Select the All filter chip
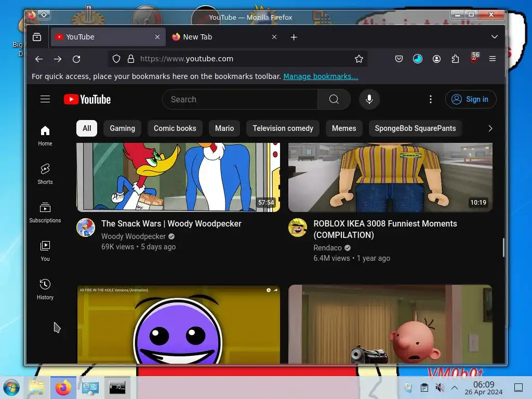Screen dimensions: 532x399 [87, 128]
